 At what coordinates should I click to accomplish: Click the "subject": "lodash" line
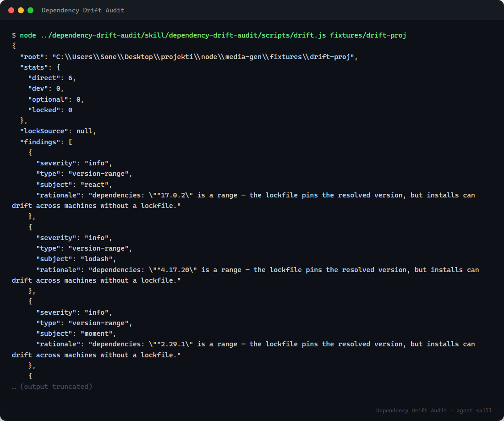click(76, 259)
